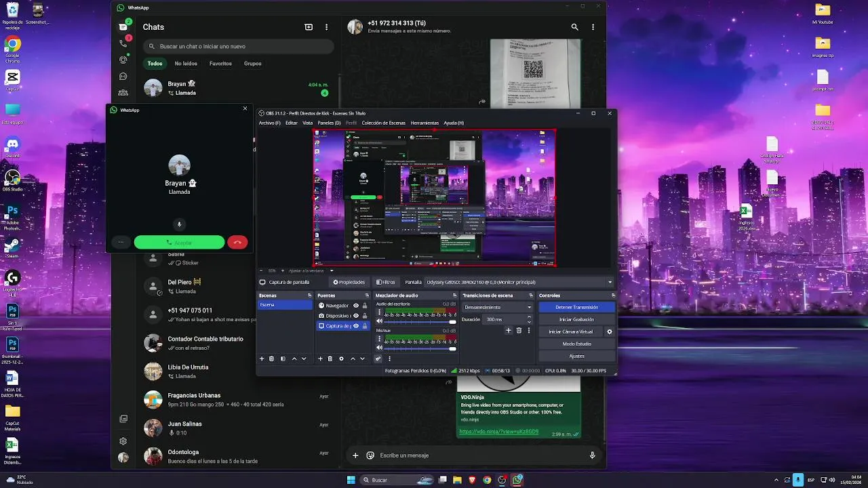The width and height of the screenshot is (868, 488).
Task: Toggle lock on Dispositivo source
Action: 365,316
